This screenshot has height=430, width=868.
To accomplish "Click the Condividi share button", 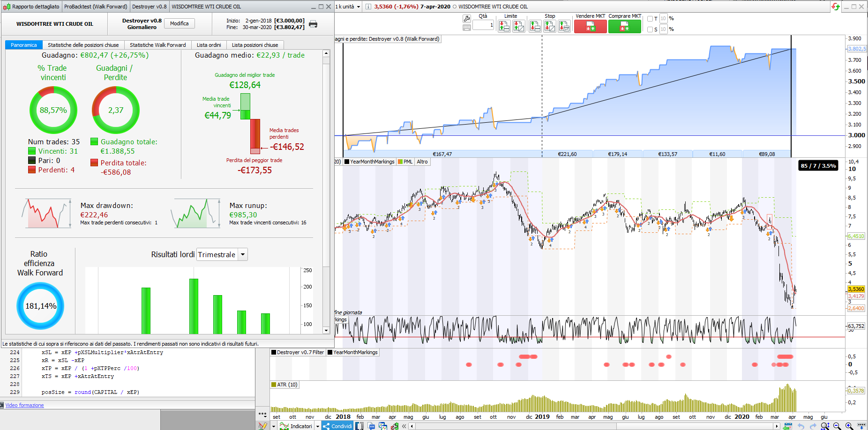I will (x=337, y=426).
